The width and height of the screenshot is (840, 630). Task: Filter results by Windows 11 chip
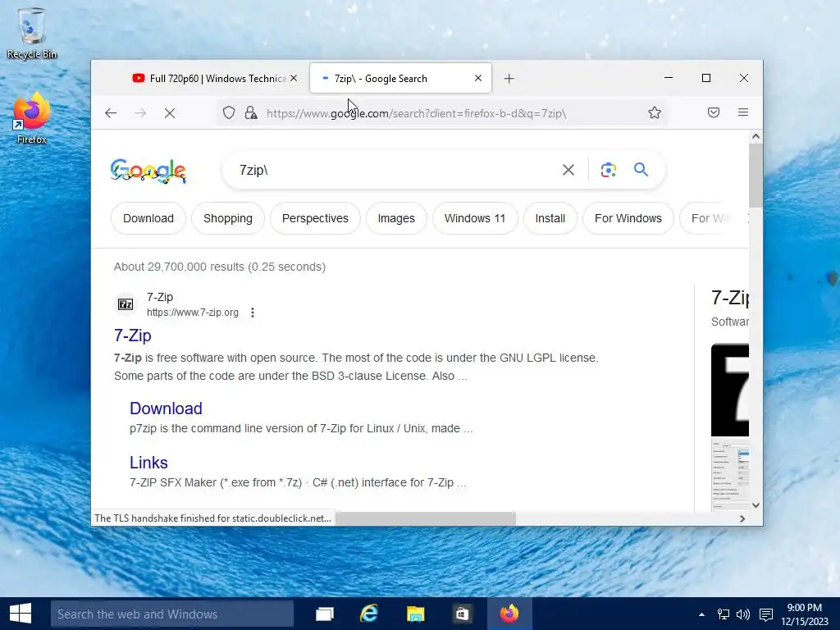[475, 218]
